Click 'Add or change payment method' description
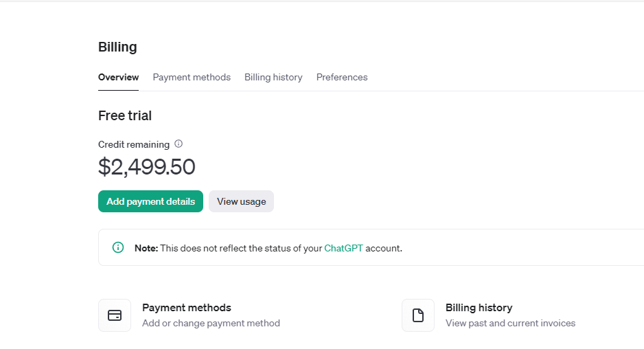 point(211,323)
